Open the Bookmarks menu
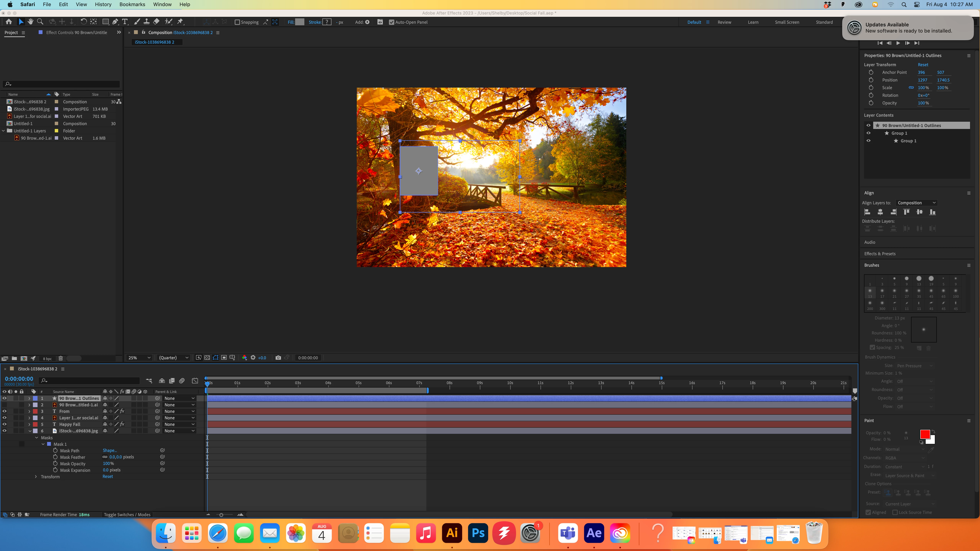The width and height of the screenshot is (980, 551). point(132,4)
